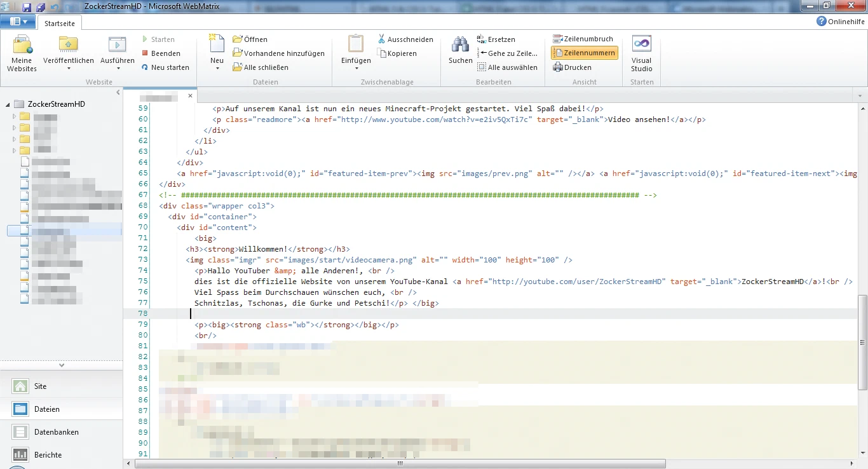Click the Datenbanken icon

(x=21, y=432)
